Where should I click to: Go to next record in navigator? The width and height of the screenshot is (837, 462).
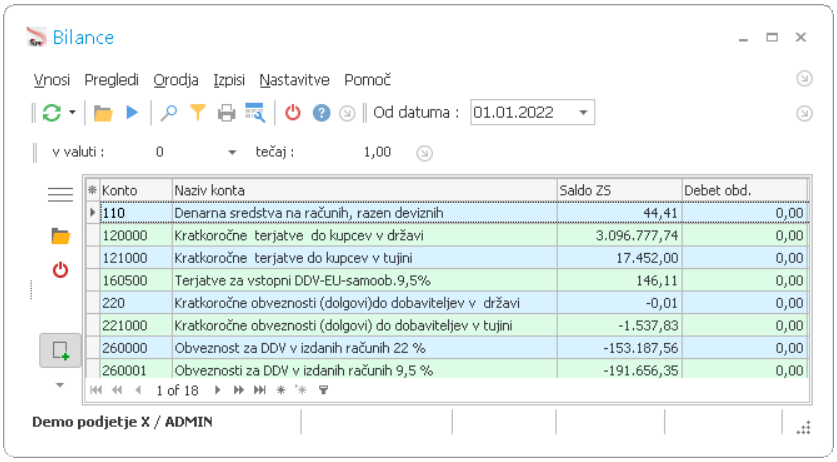coord(217,390)
